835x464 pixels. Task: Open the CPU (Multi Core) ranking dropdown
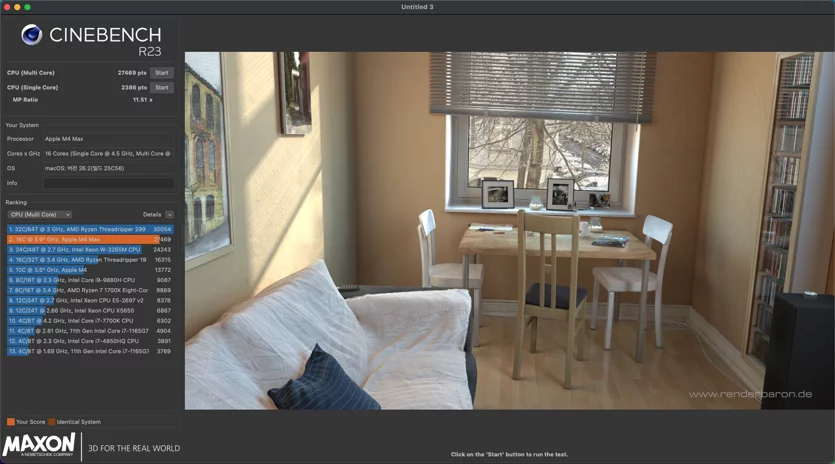click(x=39, y=215)
